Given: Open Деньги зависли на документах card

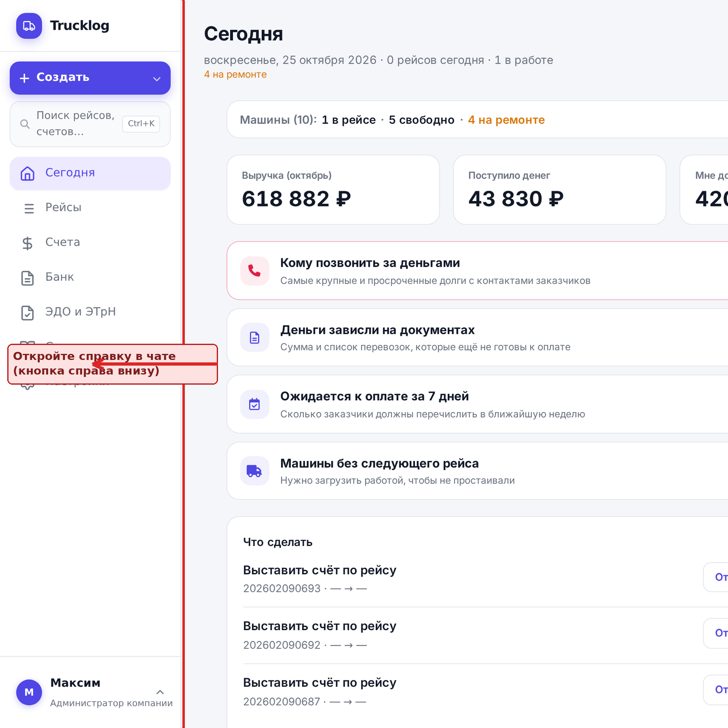Looking at the screenshot, I should [478, 338].
